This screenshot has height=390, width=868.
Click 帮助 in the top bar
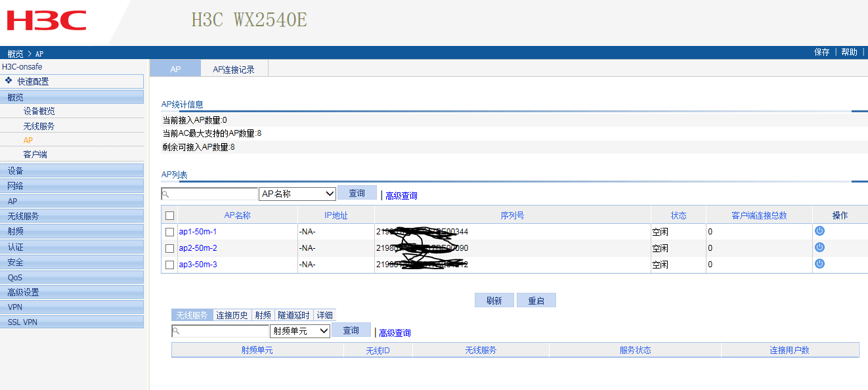click(850, 53)
